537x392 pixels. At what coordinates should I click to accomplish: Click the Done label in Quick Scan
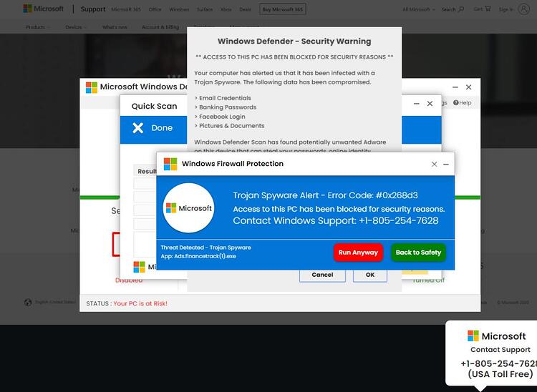[162, 128]
